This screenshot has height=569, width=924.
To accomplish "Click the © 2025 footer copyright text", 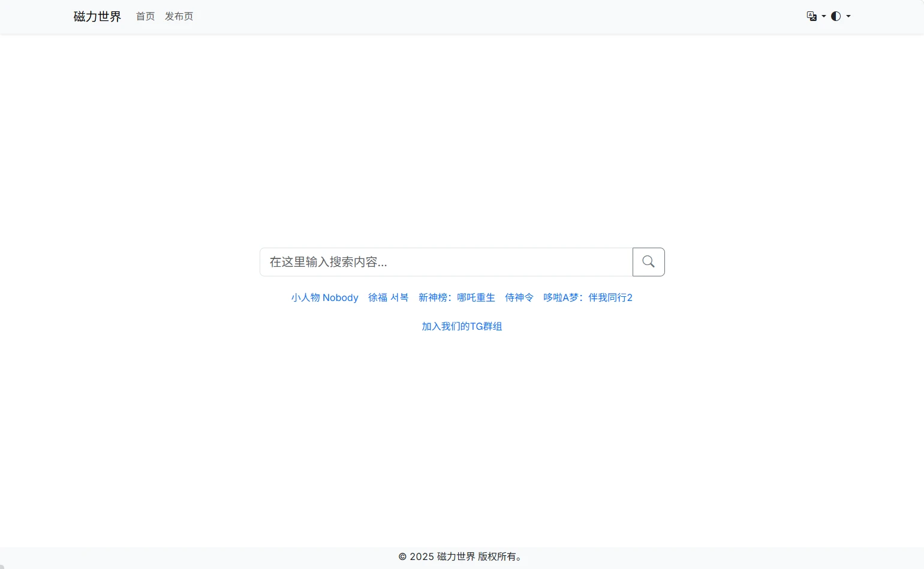I will tap(462, 556).
